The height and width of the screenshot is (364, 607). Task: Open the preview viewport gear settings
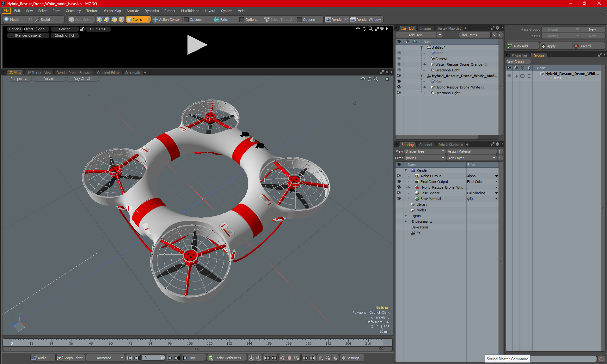[x=382, y=29]
